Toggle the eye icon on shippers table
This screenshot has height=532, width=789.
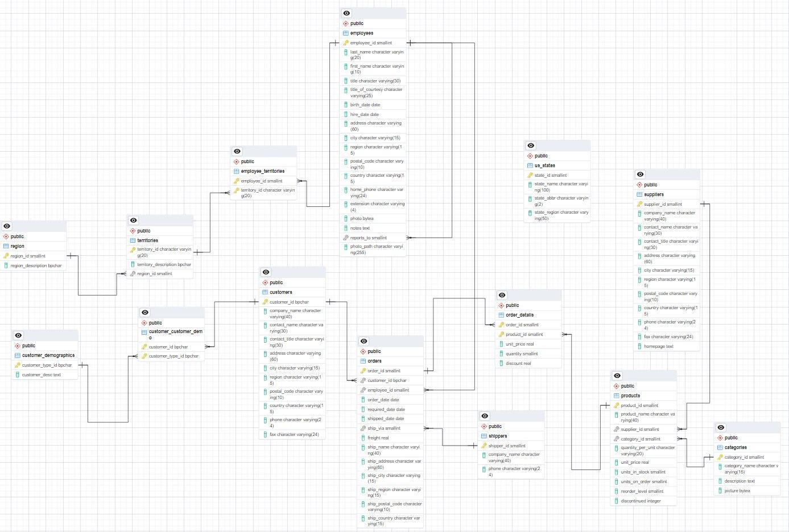tap(485, 416)
